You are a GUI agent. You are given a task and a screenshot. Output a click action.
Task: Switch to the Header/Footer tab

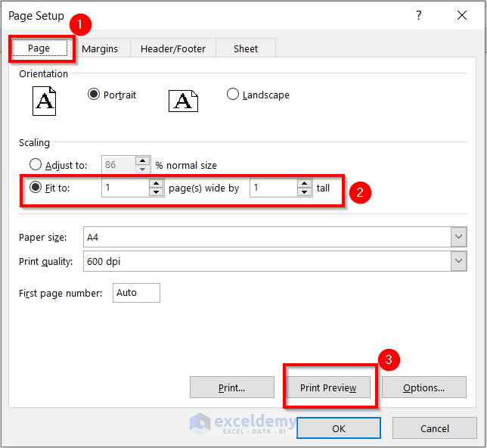pyautogui.click(x=173, y=48)
